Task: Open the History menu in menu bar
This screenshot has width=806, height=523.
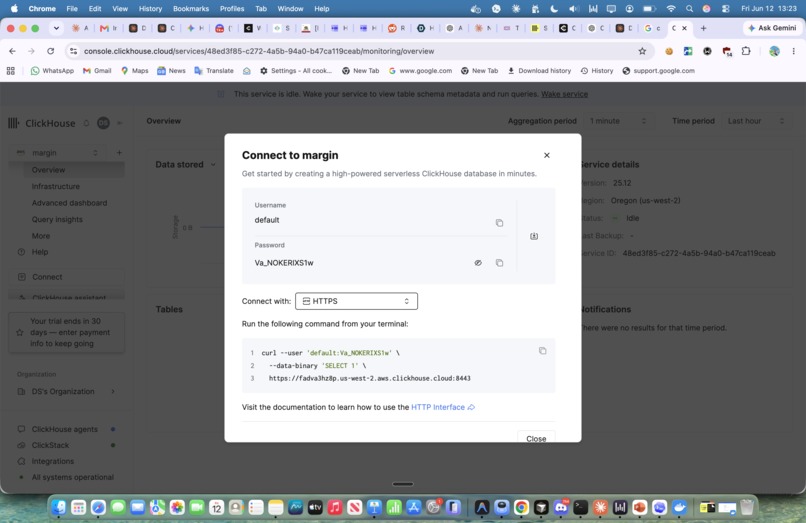Action: pos(150,9)
